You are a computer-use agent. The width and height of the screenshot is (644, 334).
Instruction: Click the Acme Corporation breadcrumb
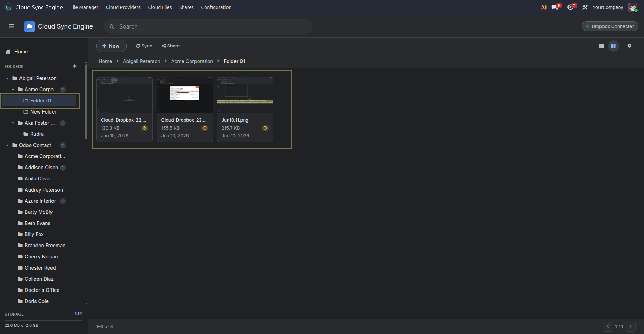(192, 61)
